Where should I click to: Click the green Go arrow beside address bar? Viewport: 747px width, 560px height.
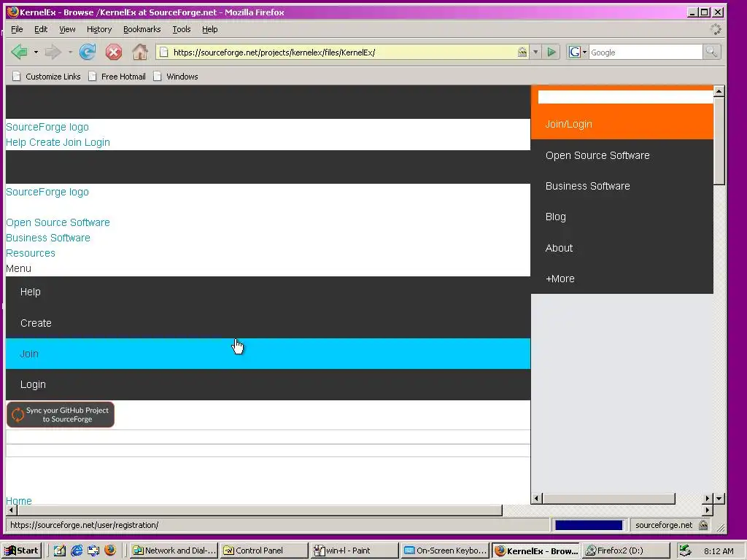click(551, 52)
